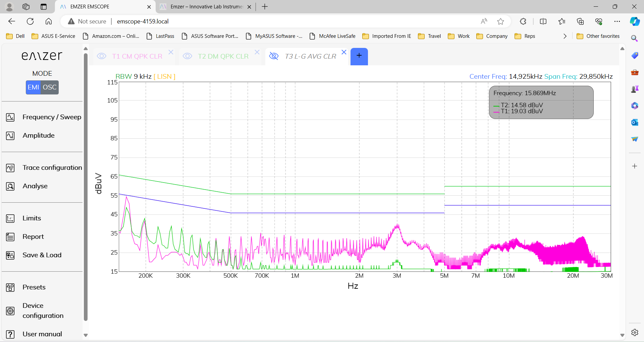Image resolution: width=644 pixels, height=342 pixels.
Task: Toggle visibility of T2 DM QPK trace
Action: tap(187, 56)
